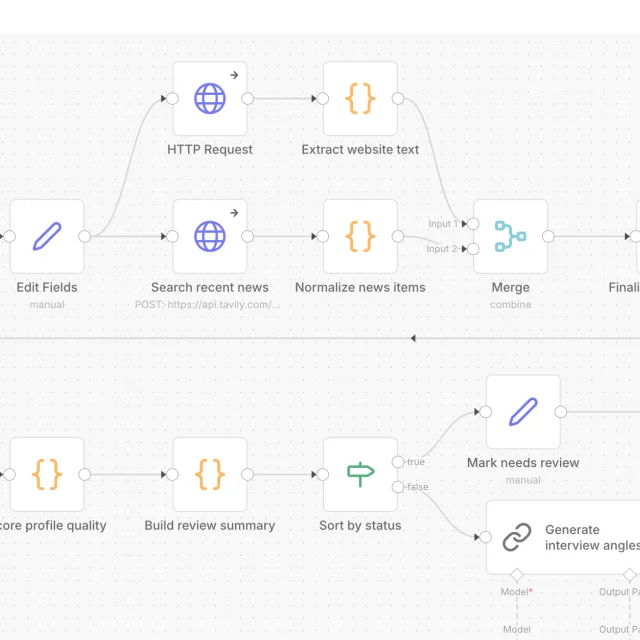Click the manual subtitle under Edit Fields
The image size is (640, 640).
click(x=47, y=304)
